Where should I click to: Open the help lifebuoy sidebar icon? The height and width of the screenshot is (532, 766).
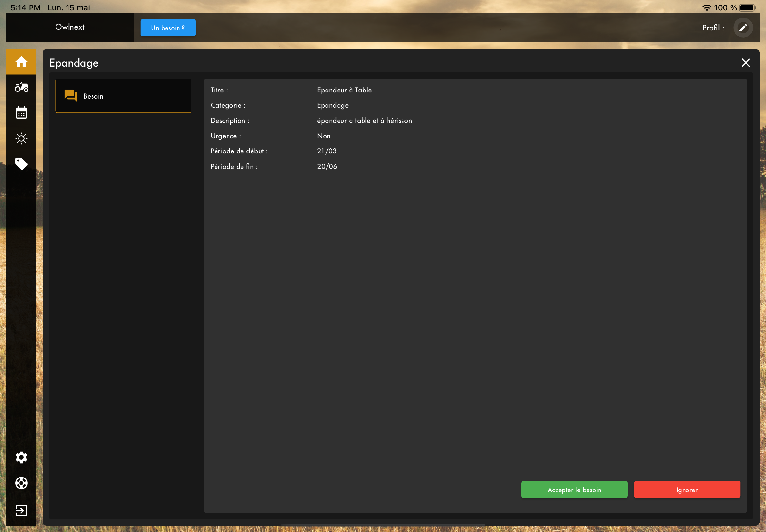[x=21, y=483]
